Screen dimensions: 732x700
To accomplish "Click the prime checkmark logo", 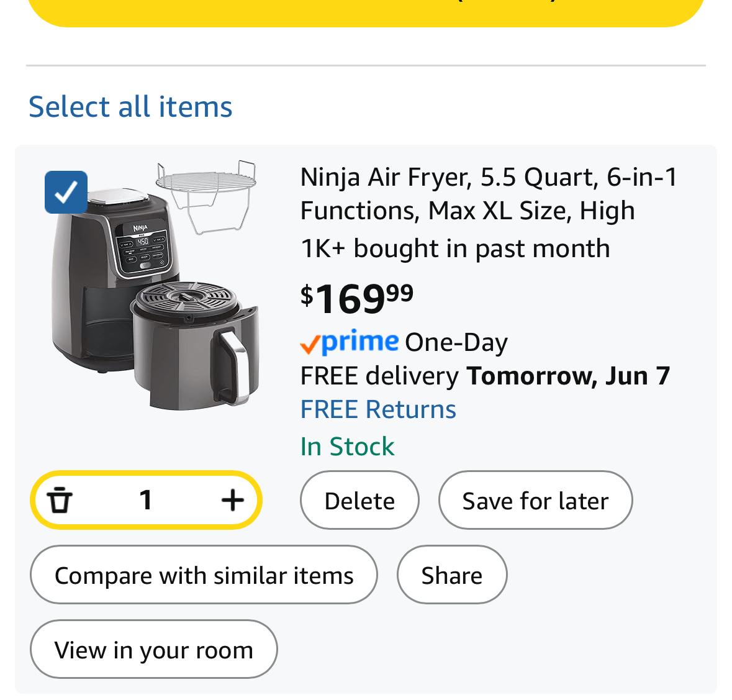I will click(348, 342).
